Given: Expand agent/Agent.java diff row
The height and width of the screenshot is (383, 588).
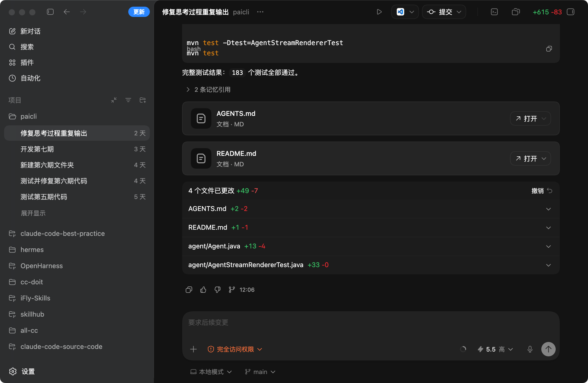Looking at the screenshot, I should click(x=548, y=246).
